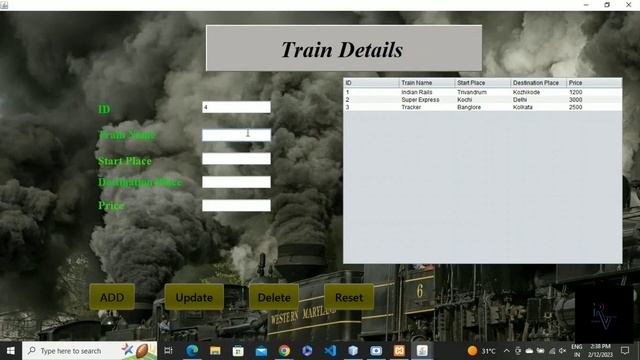
Task: Click the Price input field
Action: point(236,205)
